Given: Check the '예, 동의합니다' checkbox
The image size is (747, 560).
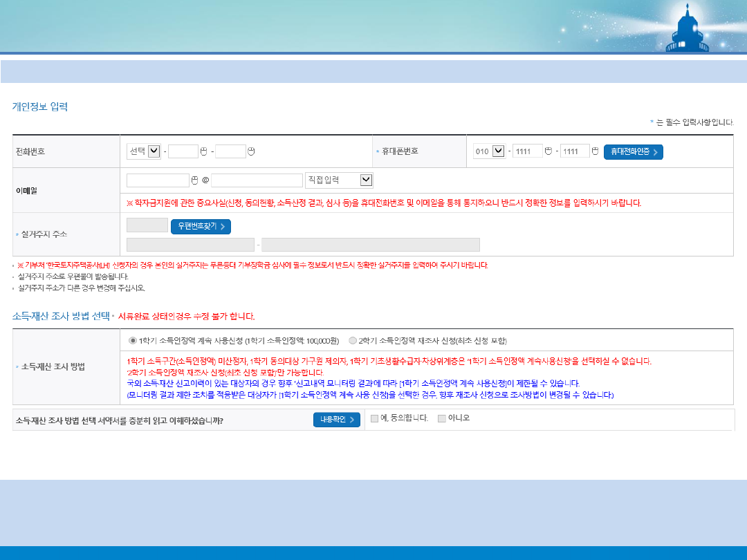Looking at the screenshot, I should pos(374,418).
